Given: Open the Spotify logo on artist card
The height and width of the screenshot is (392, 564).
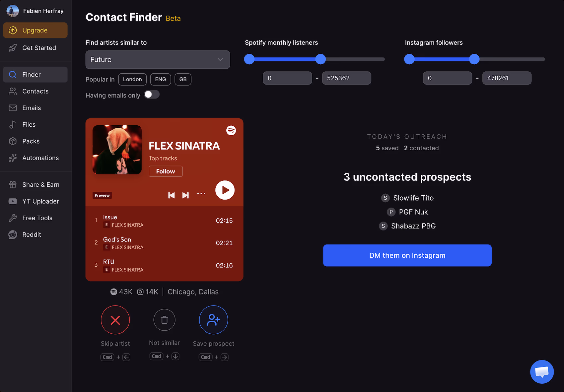Looking at the screenshot, I should coord(231,130).
